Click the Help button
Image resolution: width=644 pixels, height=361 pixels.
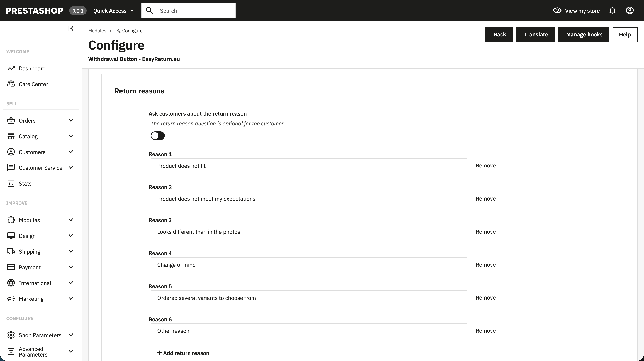(625, 34)
